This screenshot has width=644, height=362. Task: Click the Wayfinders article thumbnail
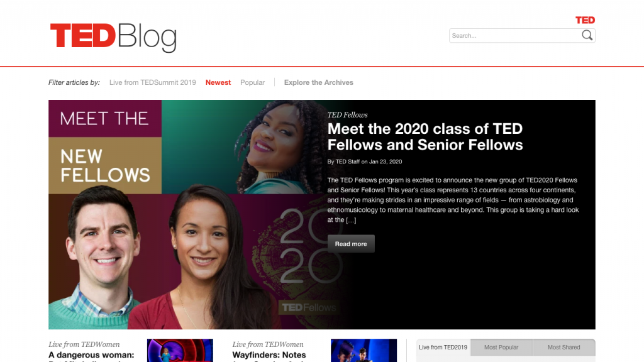tap(364, 351)
